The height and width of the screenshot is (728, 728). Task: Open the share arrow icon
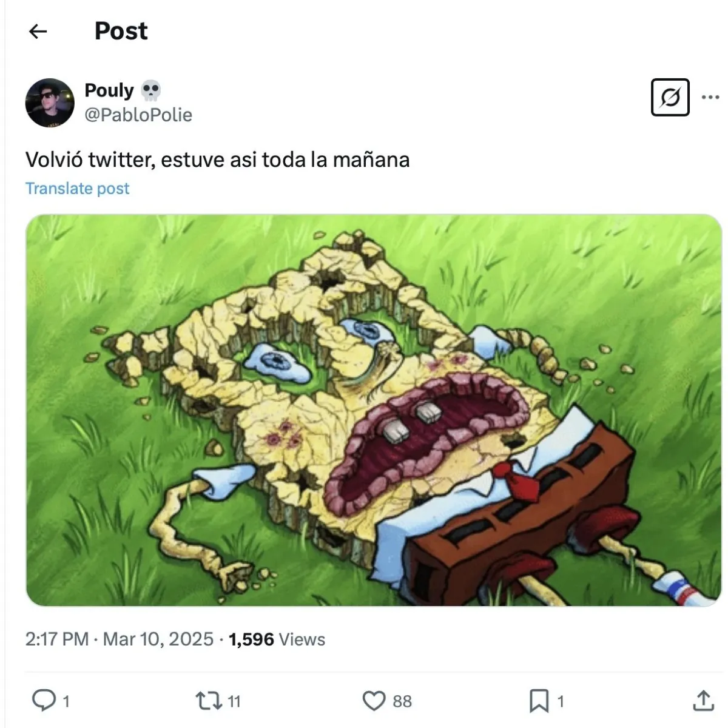pyautogui.click(x=703, y=701)
